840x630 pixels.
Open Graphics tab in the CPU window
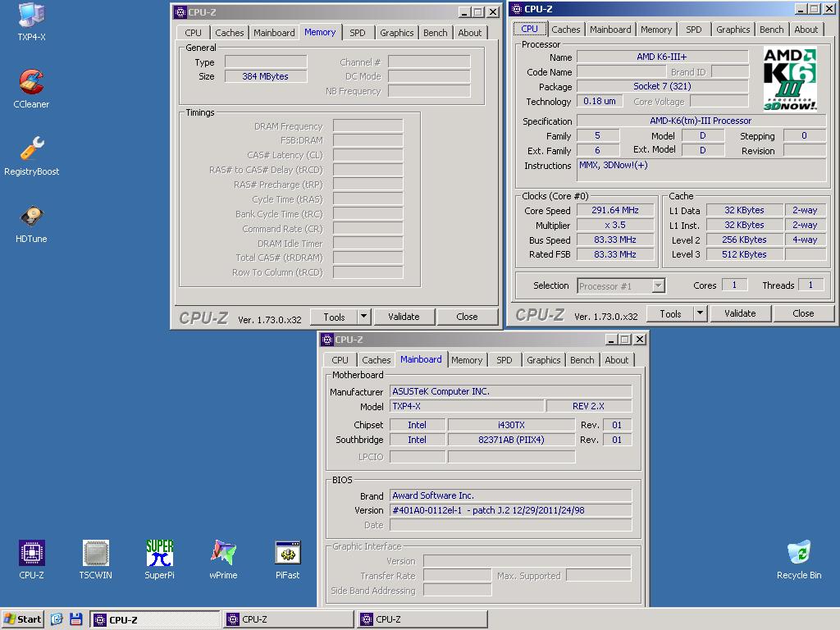[x=733, y=30]
